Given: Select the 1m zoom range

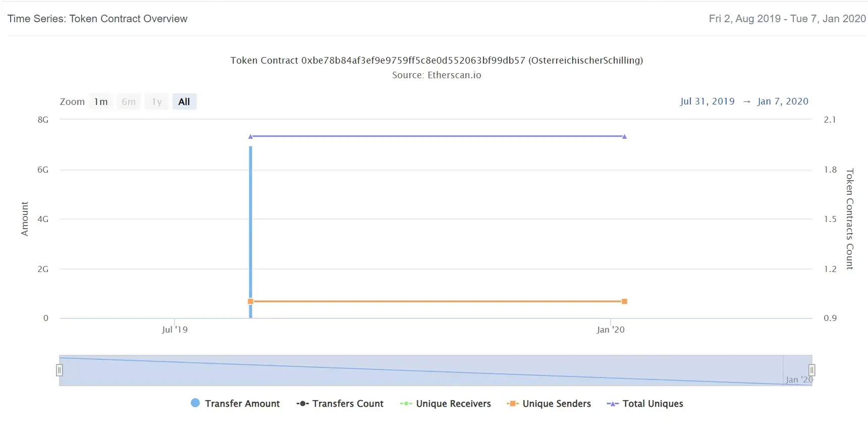Looking at the screenshot, I should [x=101, y=102].
